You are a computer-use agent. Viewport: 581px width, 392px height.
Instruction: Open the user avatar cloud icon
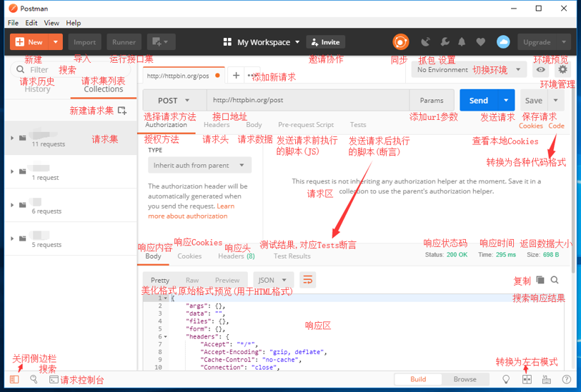point(503,42)
